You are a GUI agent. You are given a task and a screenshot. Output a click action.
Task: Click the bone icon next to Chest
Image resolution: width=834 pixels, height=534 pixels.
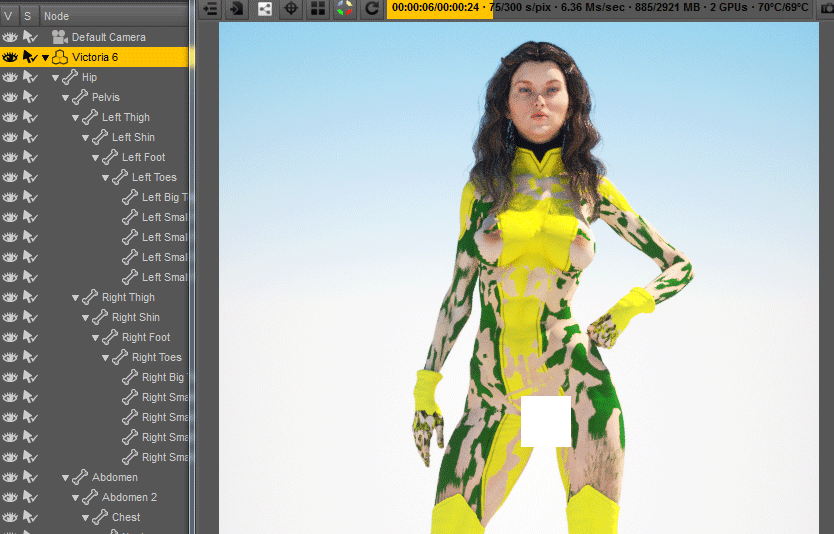click(x=100, y=517)
